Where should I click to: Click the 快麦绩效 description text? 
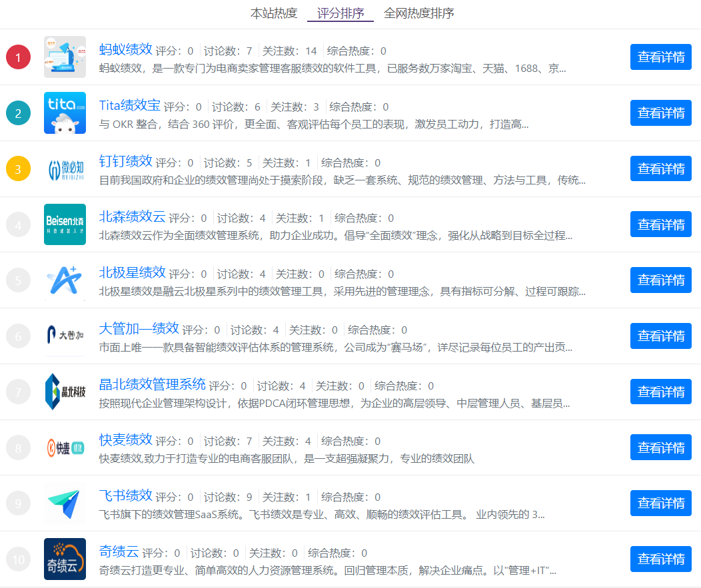(x=287, y=458)
